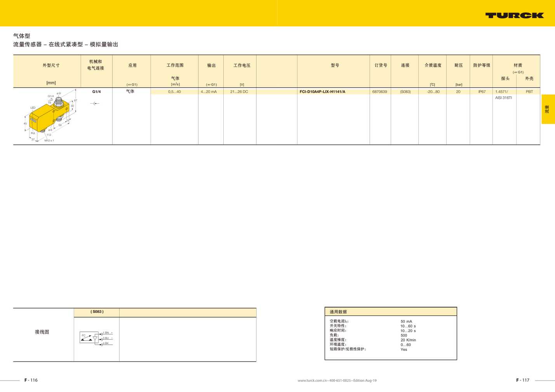Click the 10...60 s switching value

[x=408, y=326]
